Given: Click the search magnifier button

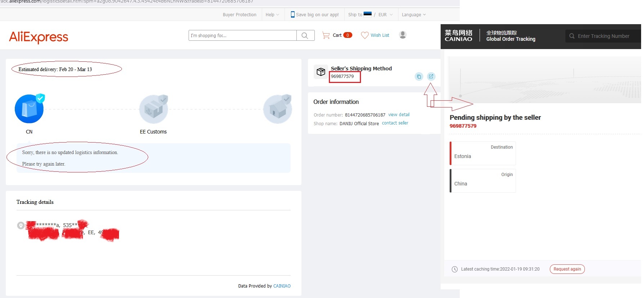Looking at the screenshot, I should (305, 35).
